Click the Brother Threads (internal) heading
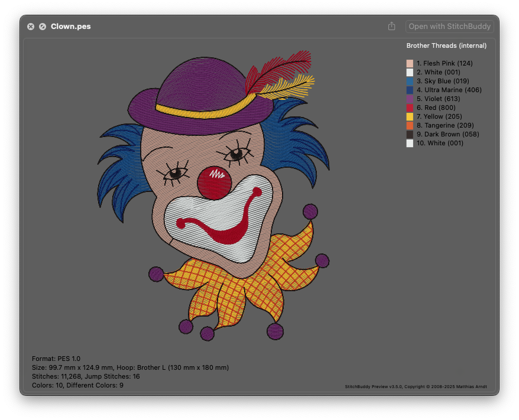 click(446, 45)
